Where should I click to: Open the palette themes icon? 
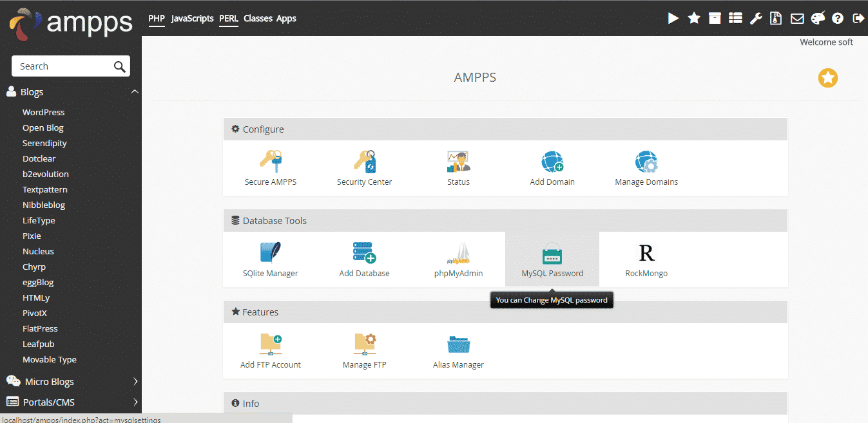[818, 18]
